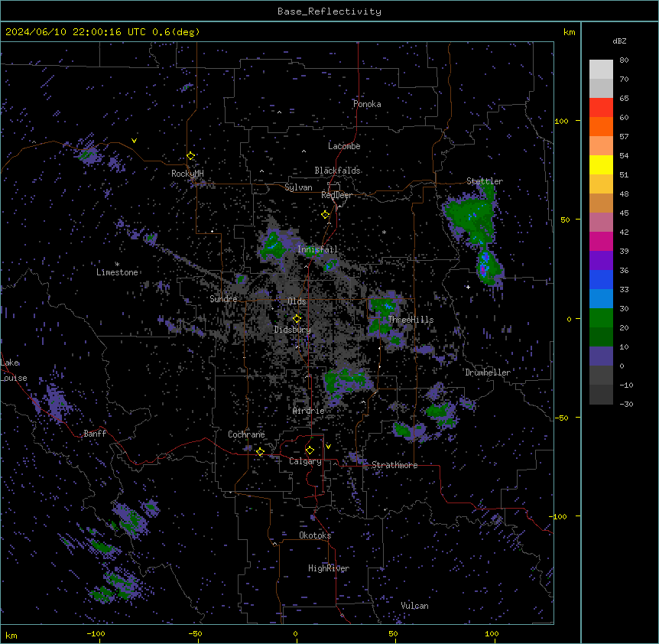Screen dimensions: 659x644
Task: Click the -30 value in dBZ legend
Action: (x=626, y=405)
